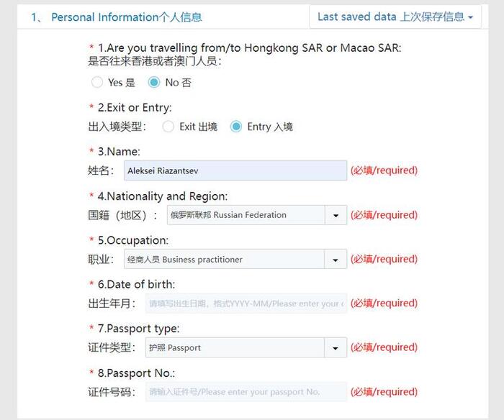Open the "Last saved data" dropdown
The image size is (504, 420).
[395, 17]
